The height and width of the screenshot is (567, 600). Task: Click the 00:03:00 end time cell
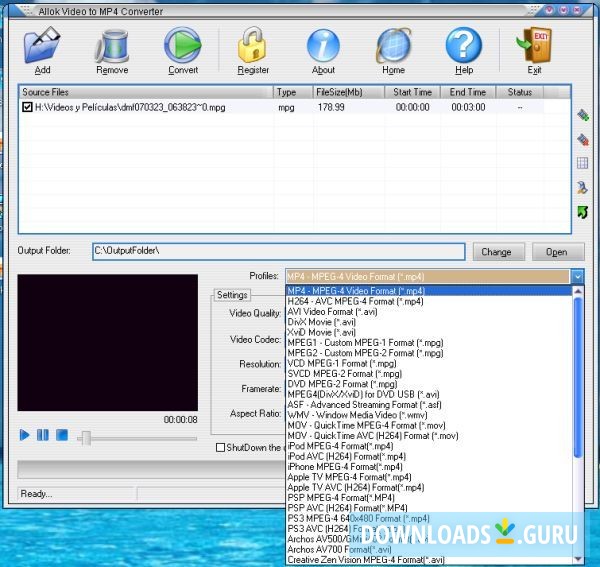click(468, 108)
